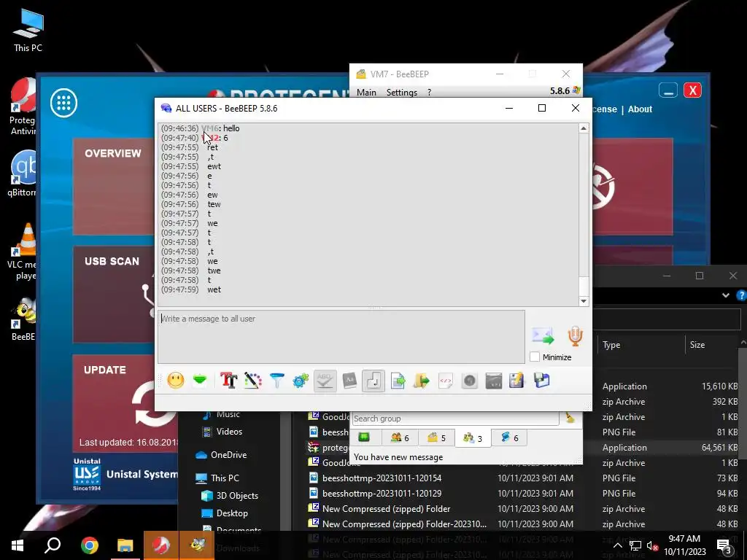
Task: Switch to the green screen first tab
Action: pyautogui.click(x=364, y=437)
